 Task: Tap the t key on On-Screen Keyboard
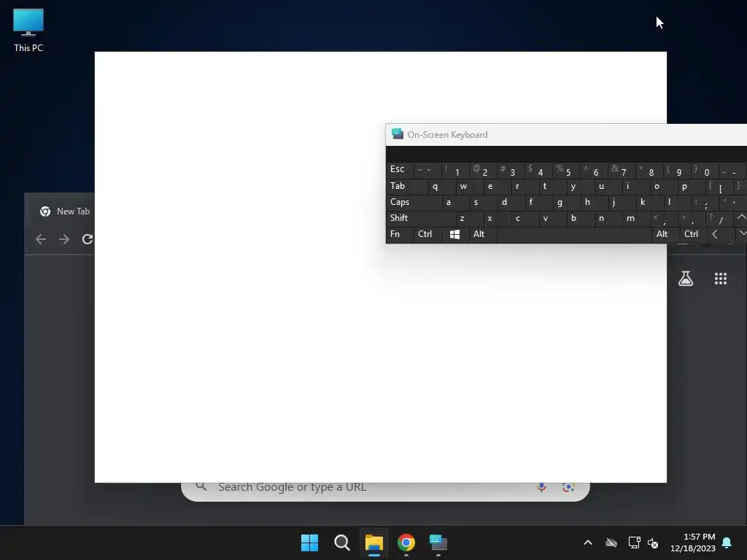pos(552,186)
